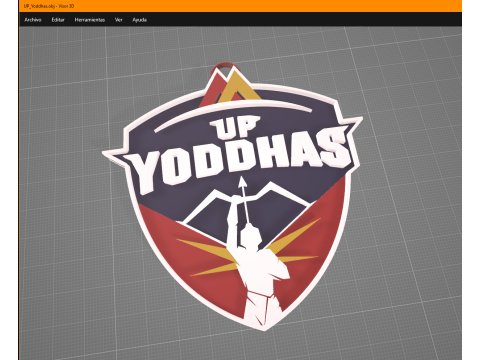Open the Editar menu
Viewport: 480px width, 360px height.
tap(58, 20)
